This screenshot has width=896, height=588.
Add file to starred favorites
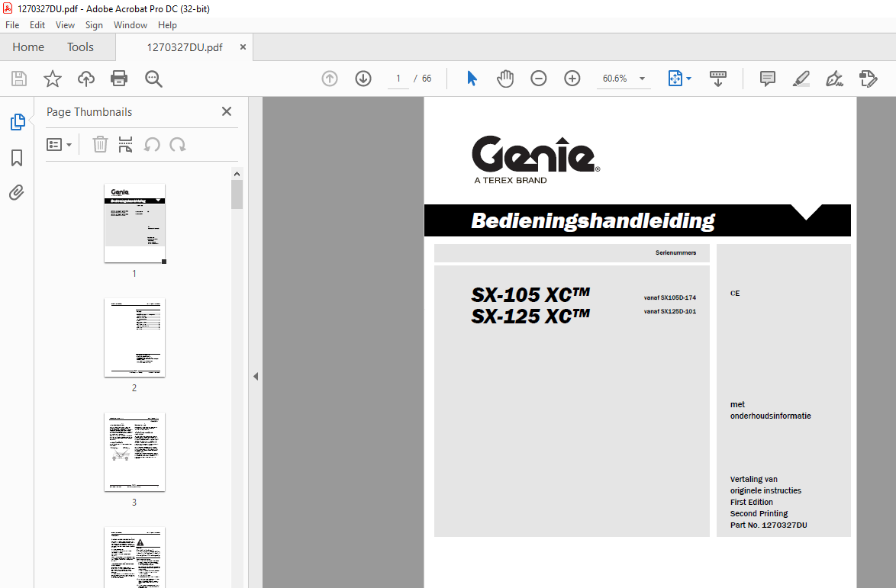click(x=53, y=79)
